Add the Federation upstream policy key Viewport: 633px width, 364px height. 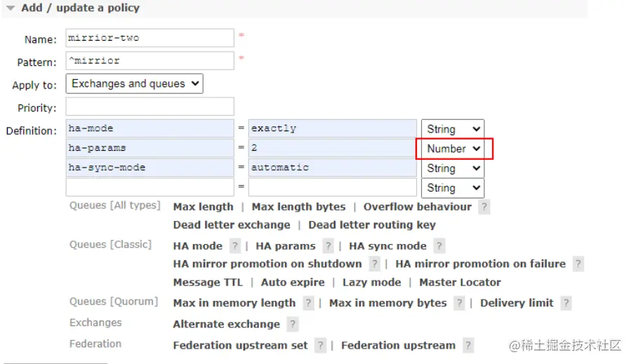coord(398,346)
